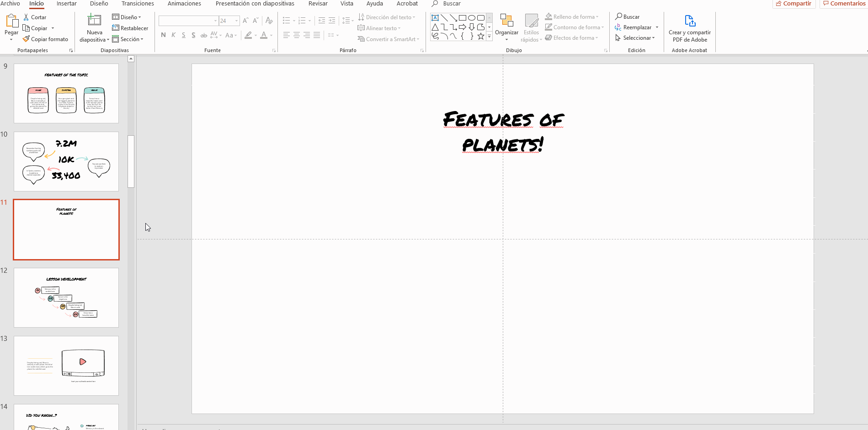Image resolution: width=868 pixels, height=430 pixels.
Task: Align text left in paragraph group
Action: click(287, 35)
